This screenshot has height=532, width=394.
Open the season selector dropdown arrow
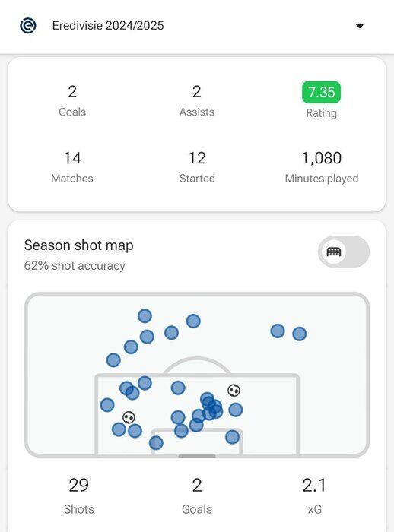[x=359, y=26]
